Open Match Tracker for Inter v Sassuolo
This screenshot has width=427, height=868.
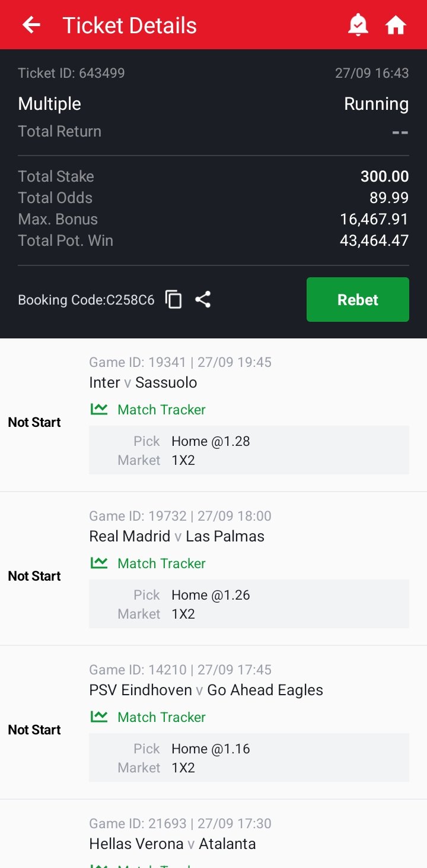click(x=161, y=410)
